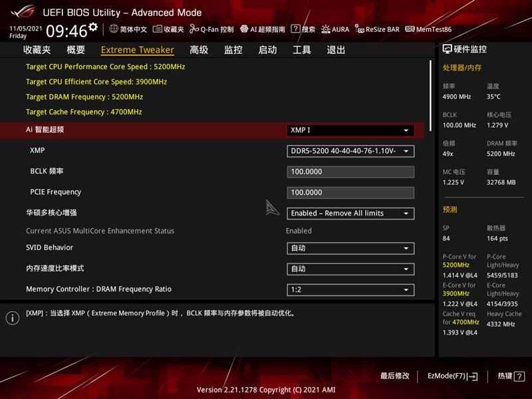This screenshot has height=399, width=532.
Task: Click the 1.279 V core voltage value
Action: 497,125
